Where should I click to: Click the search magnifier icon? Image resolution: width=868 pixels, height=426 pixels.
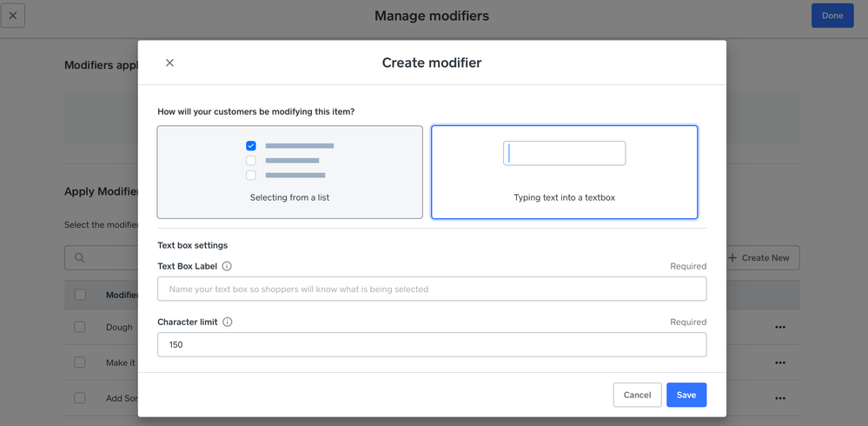point(80,258)
